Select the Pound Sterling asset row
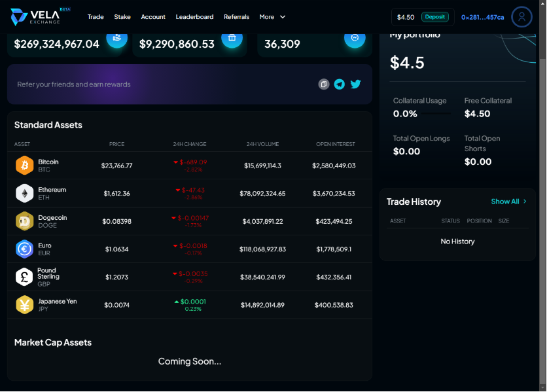The width and height of the screenshot is (547, 392). point(190,277)
